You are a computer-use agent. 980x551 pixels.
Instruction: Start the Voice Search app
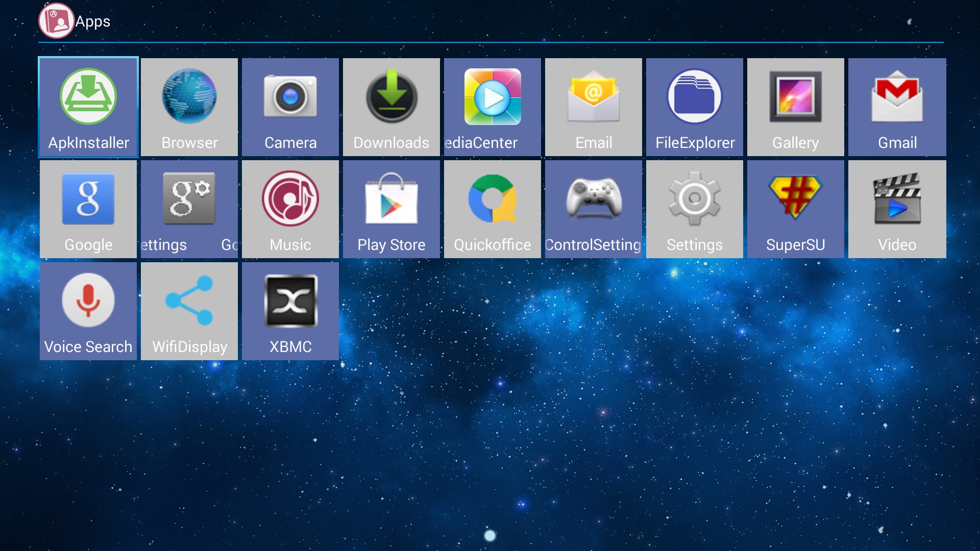click(88, 311)
